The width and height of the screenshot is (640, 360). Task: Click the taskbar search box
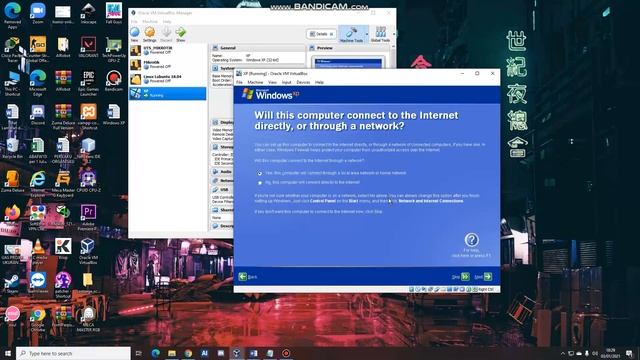click(73, 353)
